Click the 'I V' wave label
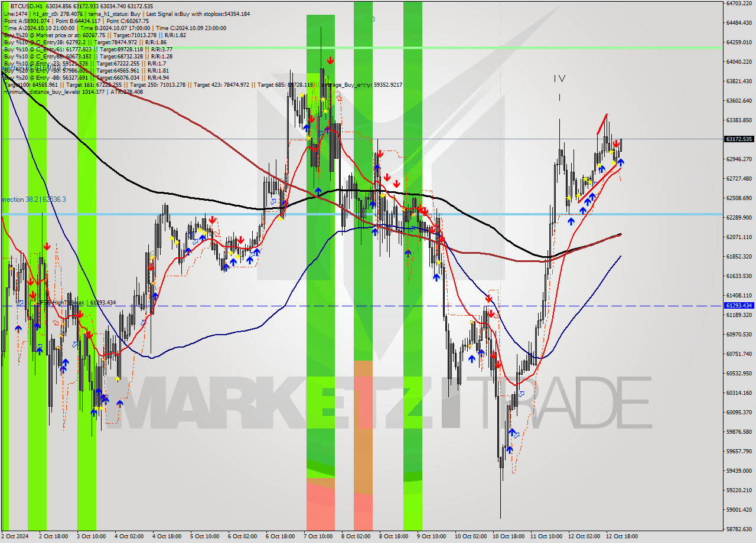Viewport: 756px width, 543px height. click(x=560, y=78)
